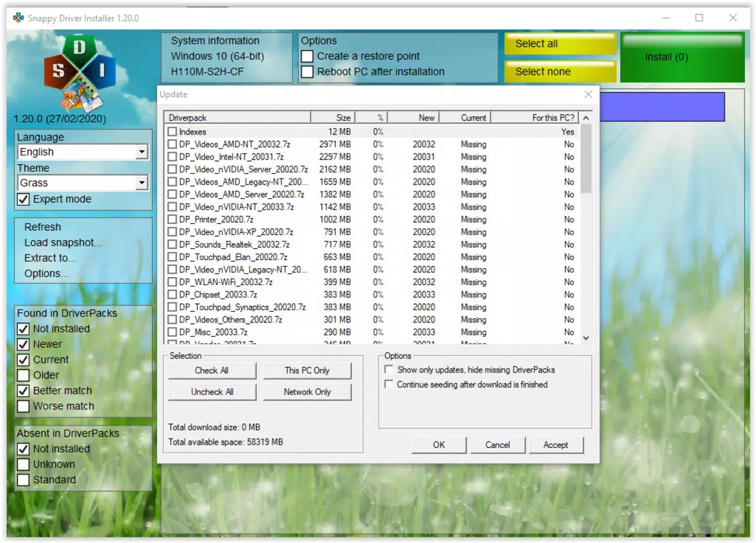Check DP_Sounds_Realtek_20032.7z checkbox

[172, 244]
